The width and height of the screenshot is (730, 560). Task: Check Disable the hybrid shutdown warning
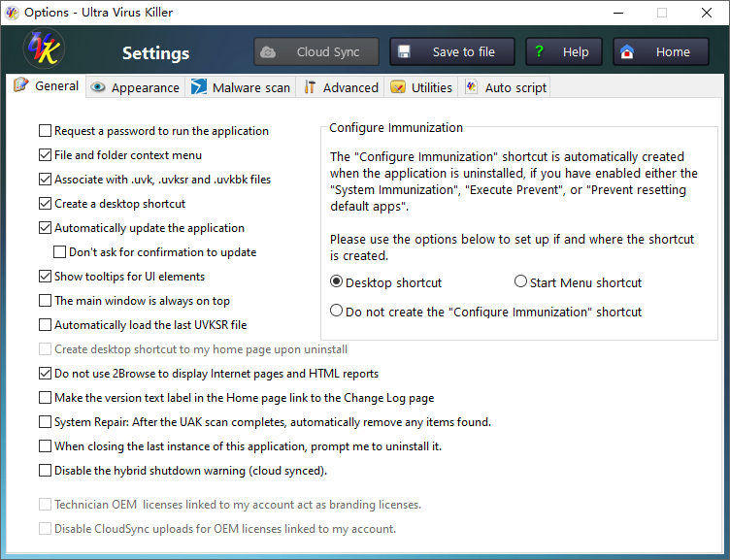(46, 471)
